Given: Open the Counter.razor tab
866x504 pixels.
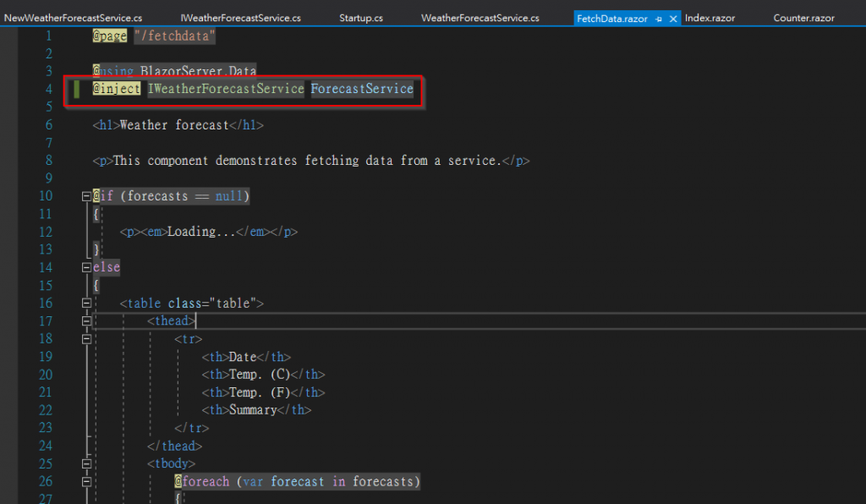Looking at the screenshot, I should (803, 19).
